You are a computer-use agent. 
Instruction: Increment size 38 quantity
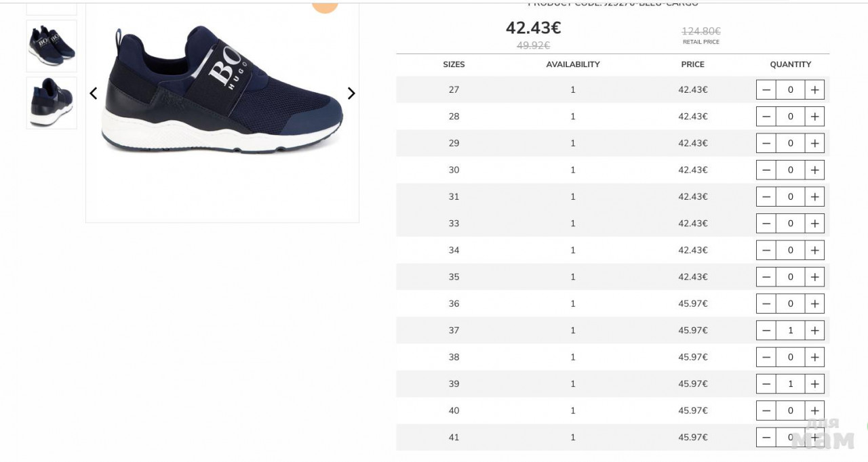click(x=814, y=357)
